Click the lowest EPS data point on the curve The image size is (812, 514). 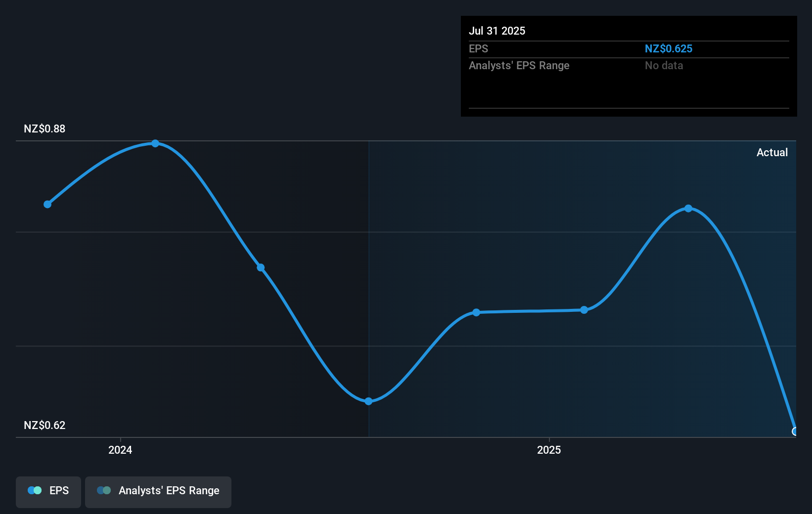[368, 401]
